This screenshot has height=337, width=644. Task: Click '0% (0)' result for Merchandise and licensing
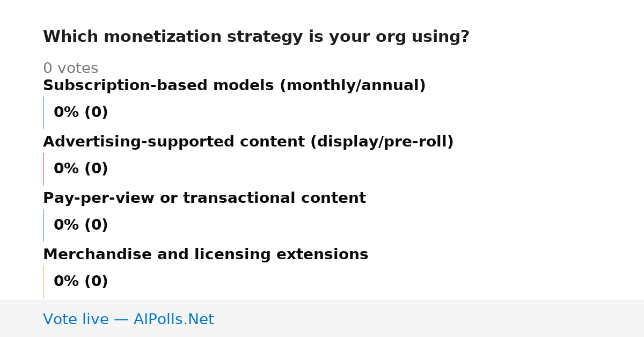(x=81, y=281)
